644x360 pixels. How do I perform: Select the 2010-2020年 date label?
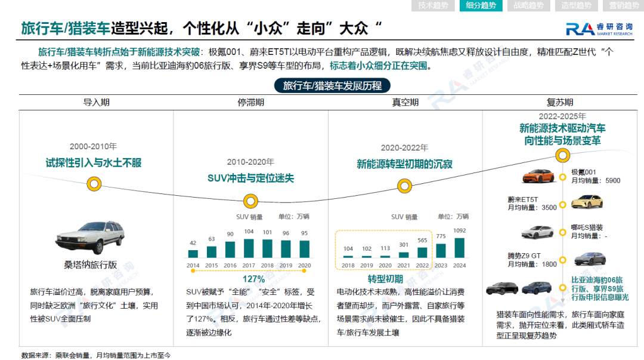tap(250, 162)
